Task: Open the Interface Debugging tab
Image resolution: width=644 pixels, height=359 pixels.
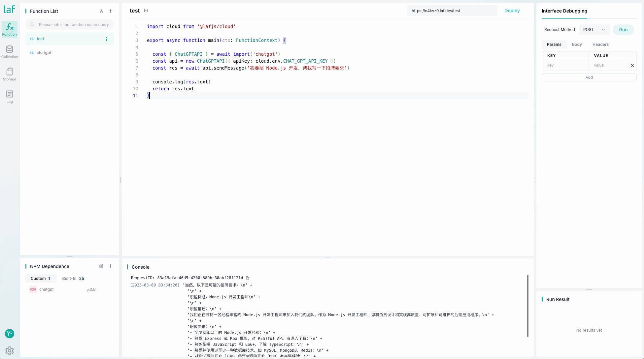Action: pyautogui.click(x=564, y=11)
